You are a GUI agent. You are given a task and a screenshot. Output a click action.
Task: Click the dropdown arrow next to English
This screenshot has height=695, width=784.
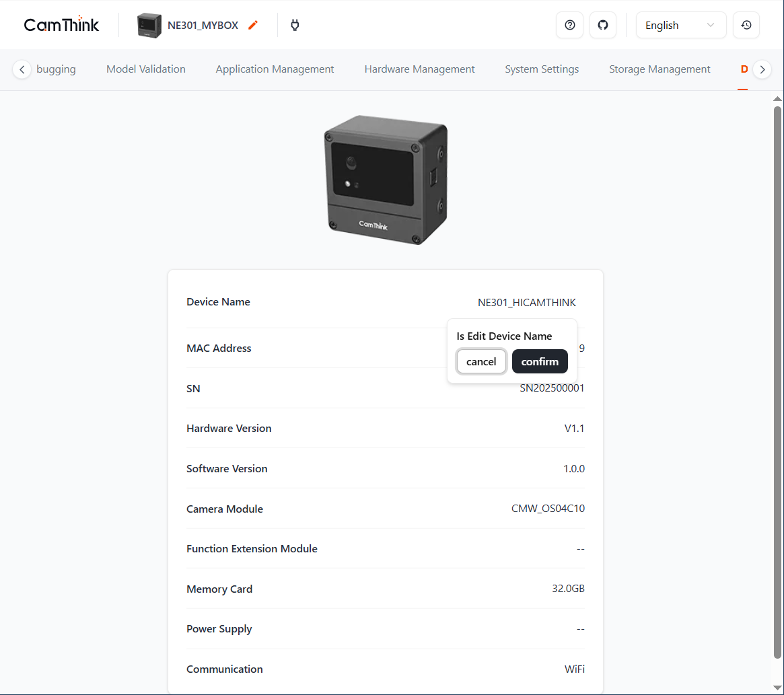(711, 25)
